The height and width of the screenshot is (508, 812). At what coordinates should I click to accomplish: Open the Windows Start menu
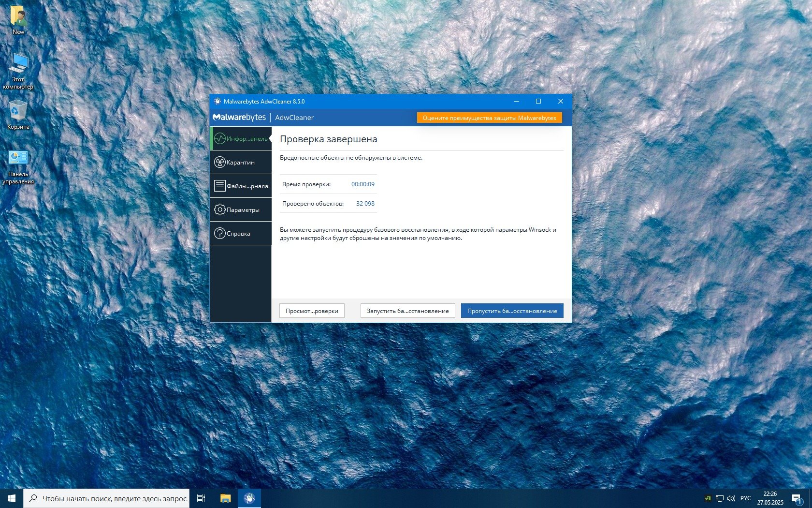(12, 498)
